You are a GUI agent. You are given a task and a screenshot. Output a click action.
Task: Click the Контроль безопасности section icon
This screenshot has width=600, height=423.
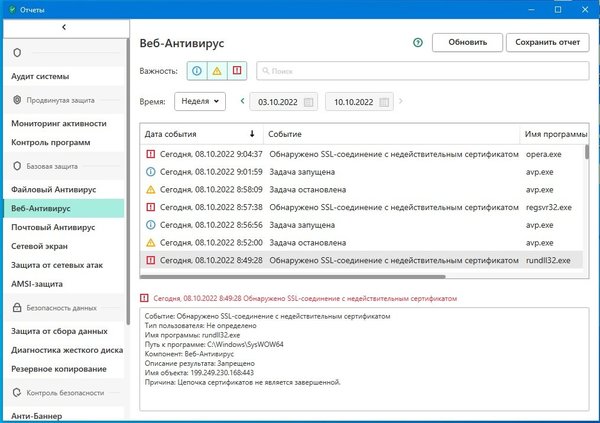[x=17, y=392]
